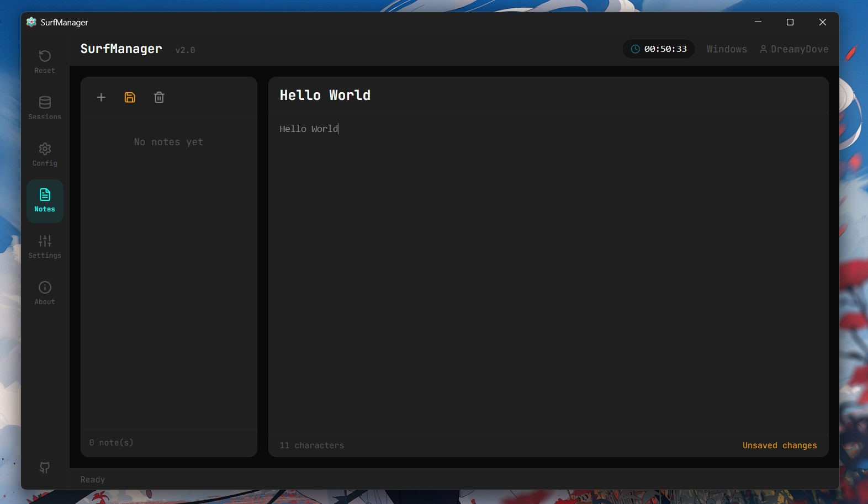
Task: Open the Settings sliders section
Action: click(x=45, y=247)
